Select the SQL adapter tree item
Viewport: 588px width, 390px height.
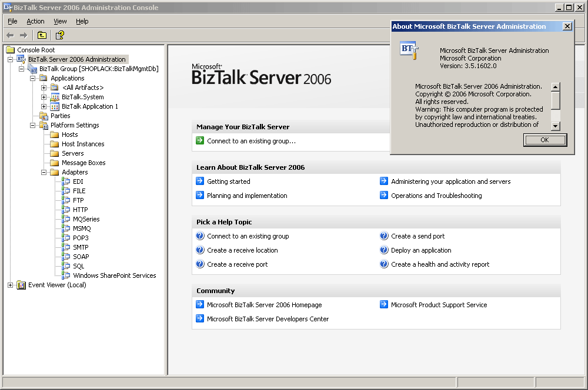(78, 266)
